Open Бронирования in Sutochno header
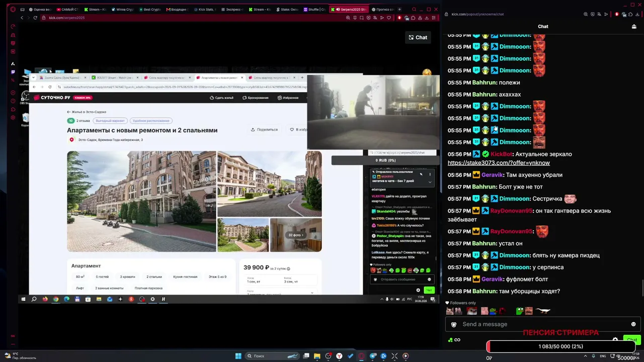 (x=256, y=98)
